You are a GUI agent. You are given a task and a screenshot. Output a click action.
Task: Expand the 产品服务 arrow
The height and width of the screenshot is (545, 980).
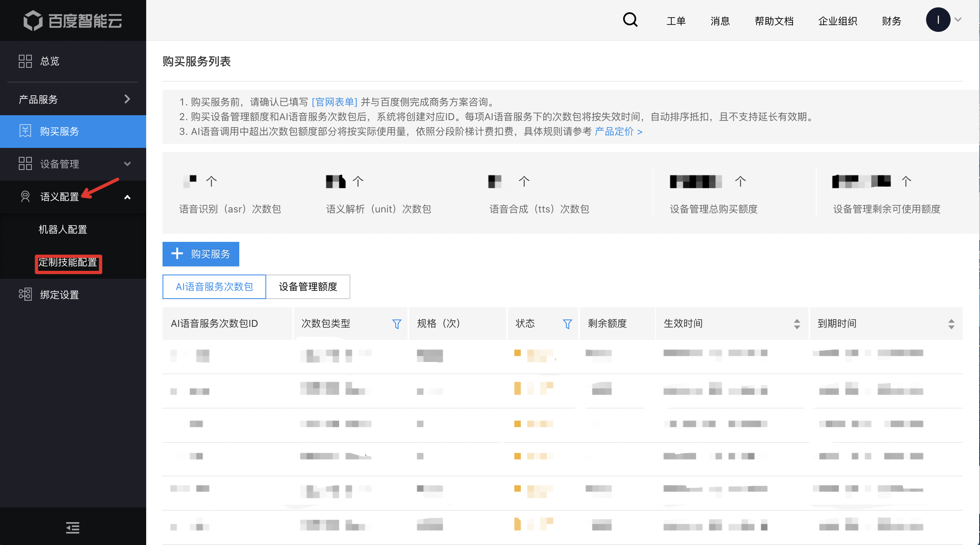coord(127,99)
